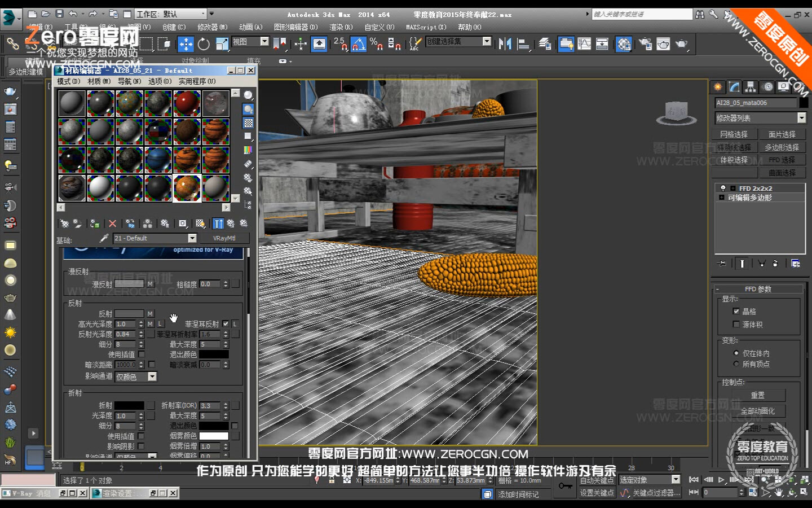Click the Mirror tool icon
This screenshot has width=812, height=508.
tap(505, 44)
